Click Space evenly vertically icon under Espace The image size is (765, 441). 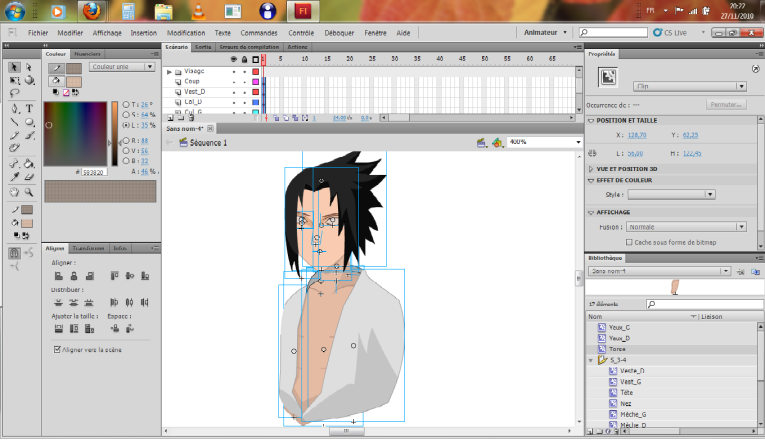point(115,329)
